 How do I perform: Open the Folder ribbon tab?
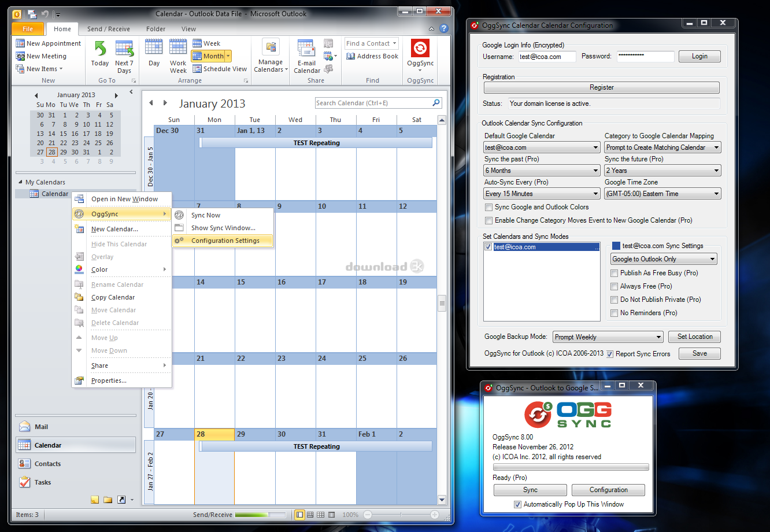click(156, 29)
